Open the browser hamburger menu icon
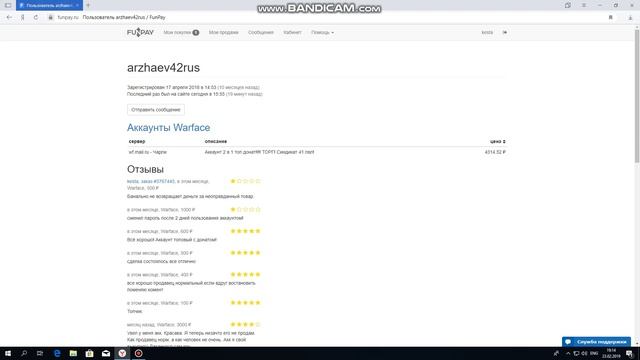Screen dimensions: 640x360 coord(584,5)
